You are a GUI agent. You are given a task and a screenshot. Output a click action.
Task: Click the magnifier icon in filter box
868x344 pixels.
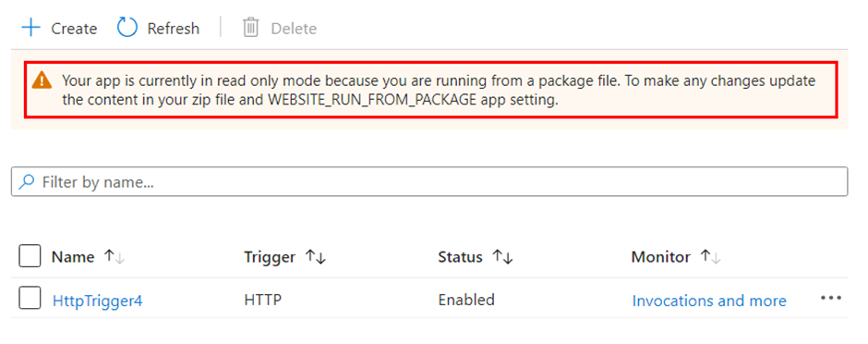click(26, 181)
